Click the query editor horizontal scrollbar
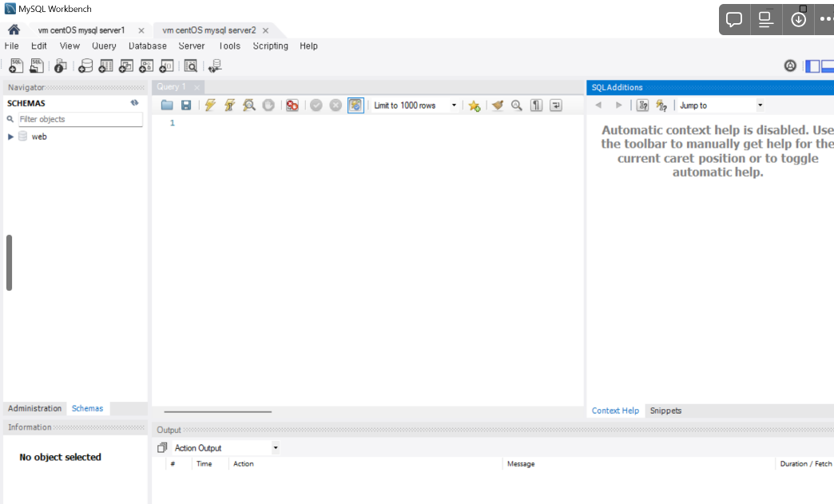Image resolution: width=834 pixels, height=504 pixels. pyautogui.click(x=217, y=411)
